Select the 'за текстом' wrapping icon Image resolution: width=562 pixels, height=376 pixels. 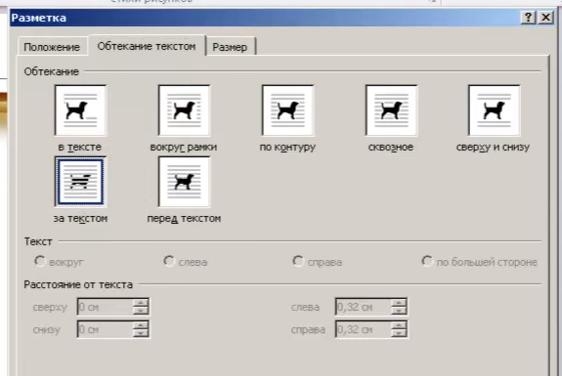(x=81, y=182)
